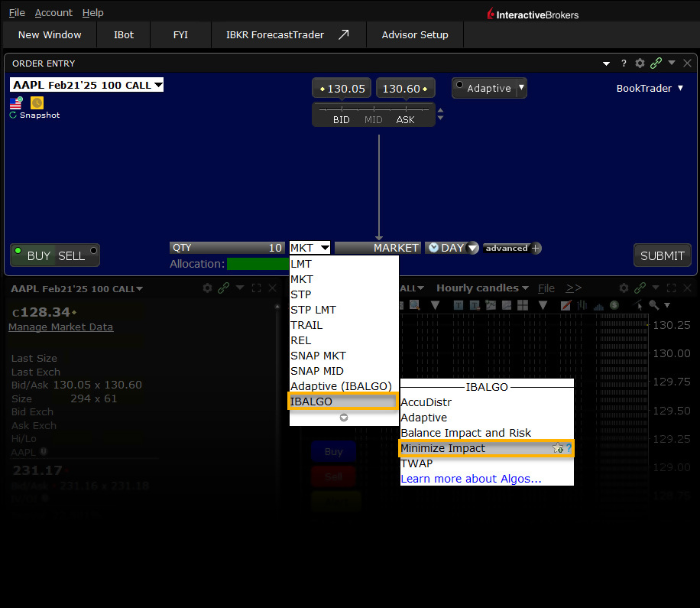Select Minimize Impact from IBALGO submenu
The image size is (700, 608).
tap(443, 448)
